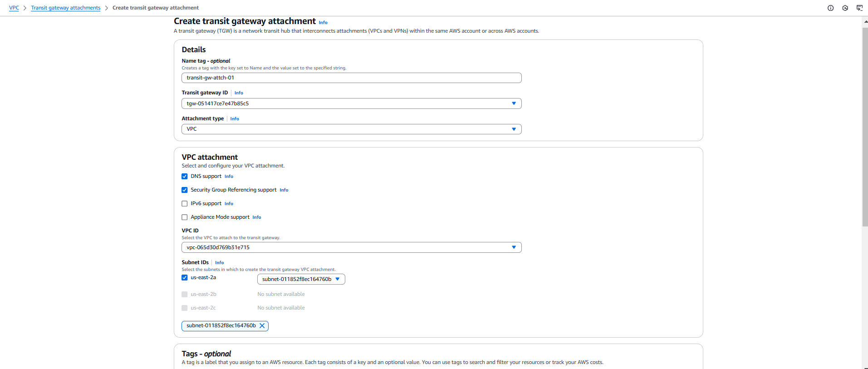Uncheck the us-east-2a availability zone
The width and height of the screenshot is (868, 369).
pyautogui.click(x=185, y=278)
